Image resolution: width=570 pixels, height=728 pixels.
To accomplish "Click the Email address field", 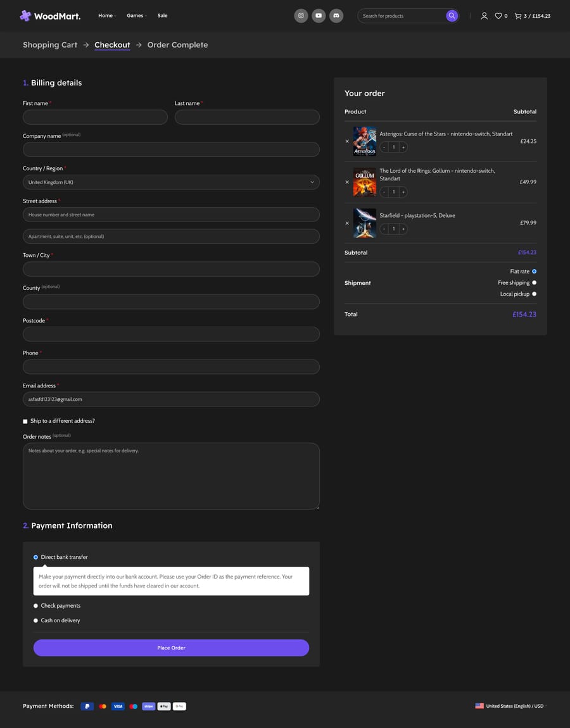I will pos(171,399).
